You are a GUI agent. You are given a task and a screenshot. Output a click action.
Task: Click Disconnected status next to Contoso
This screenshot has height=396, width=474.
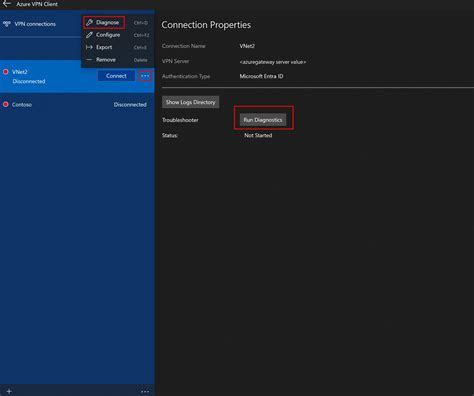pos(130,105)
